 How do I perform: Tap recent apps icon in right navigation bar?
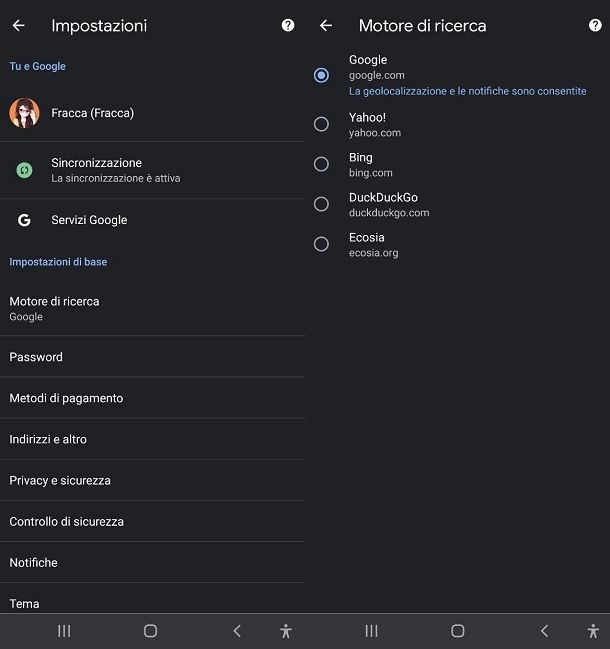372,631
